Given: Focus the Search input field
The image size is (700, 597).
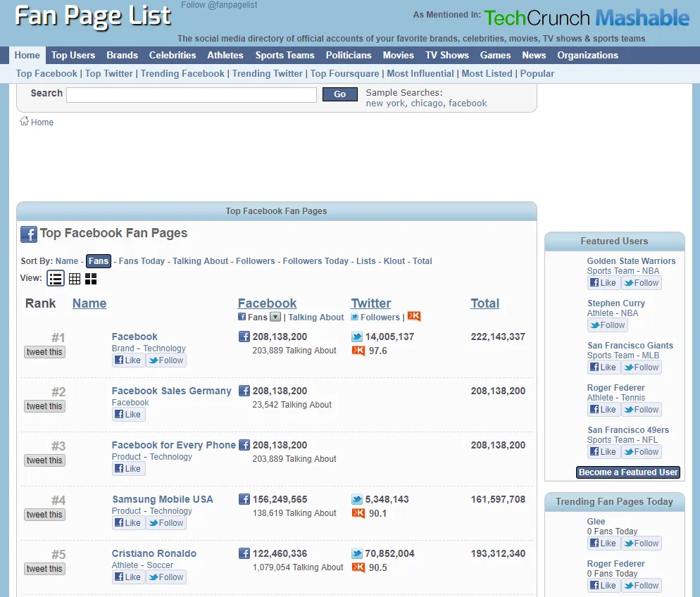Looking at the screenshot, I should (192, 94).
